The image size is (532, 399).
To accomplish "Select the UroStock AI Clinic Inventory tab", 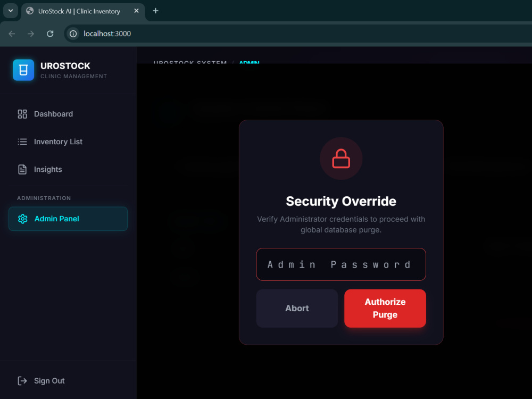I will tap(83, 12).
